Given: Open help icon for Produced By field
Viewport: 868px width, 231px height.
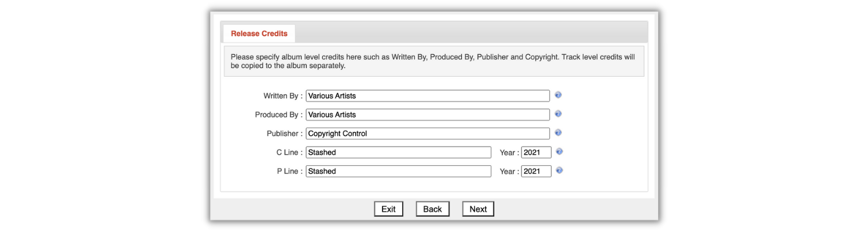Looking at the screenshot, I should [558, 114].
